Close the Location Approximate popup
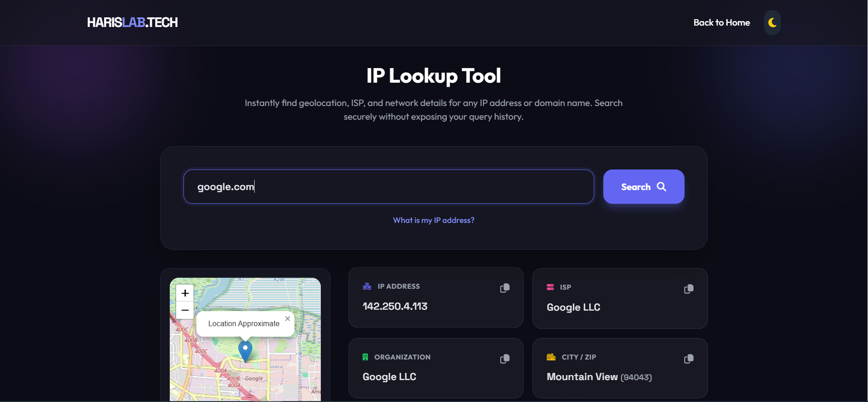Image resolution: width=868 pixels, height=402 pixels. tap(288, 319)
